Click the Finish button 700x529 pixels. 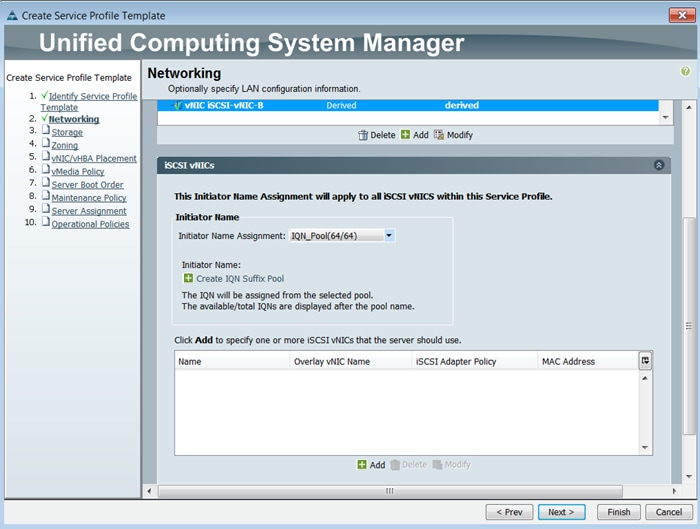[619, 512]
